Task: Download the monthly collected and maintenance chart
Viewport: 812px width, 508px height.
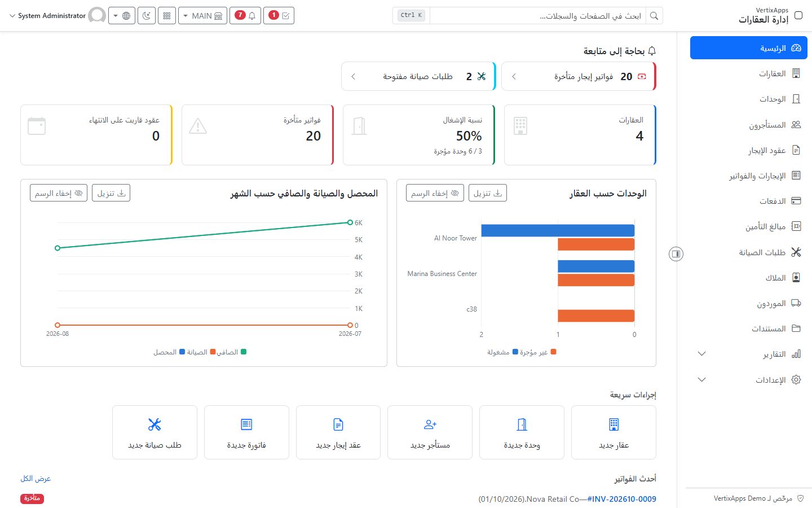Action: 112,193
